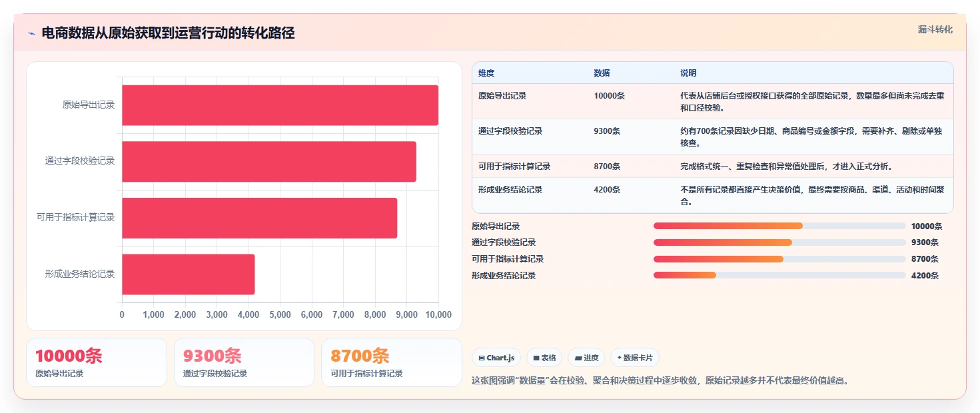Select table row cell 可用于指标计算记录
Viewport: 980px width, 413px height.
(x=514, y=167)
